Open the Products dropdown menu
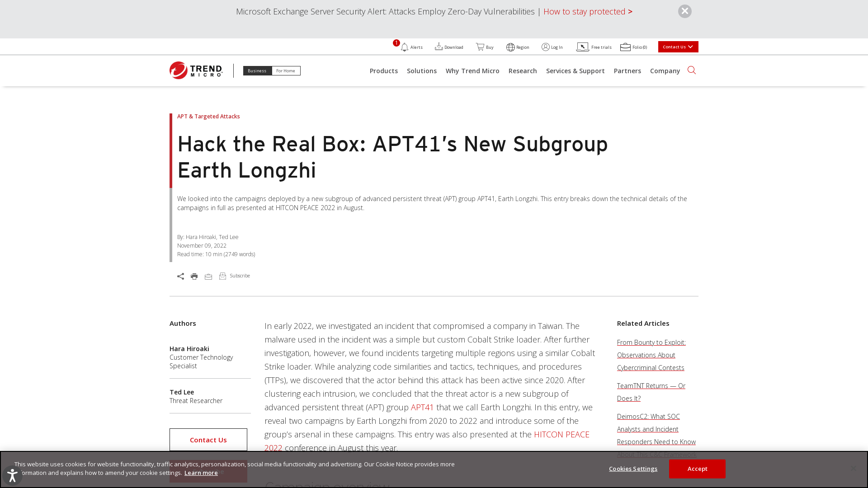This screenshot has height=488, width=868. click(383, 70)
